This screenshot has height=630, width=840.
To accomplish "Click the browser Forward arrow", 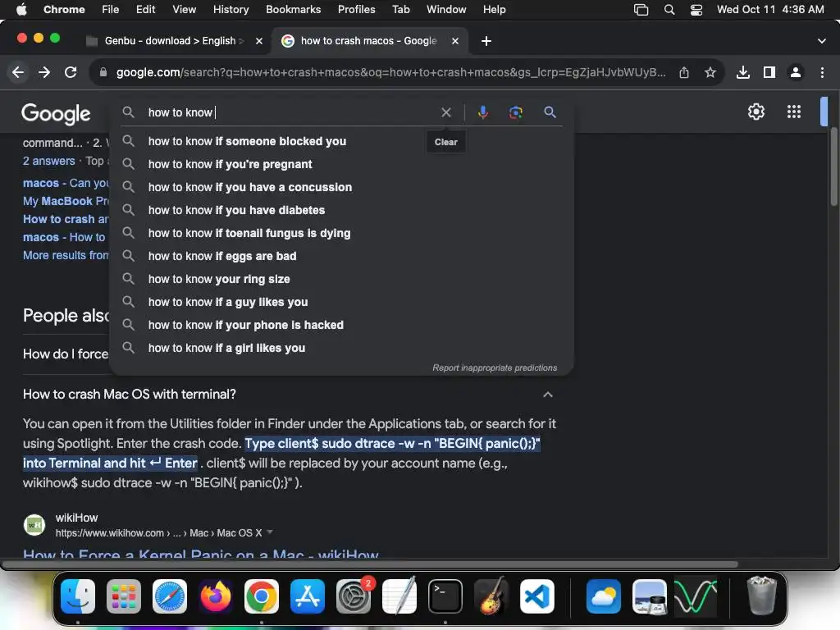I will [44, 72].
